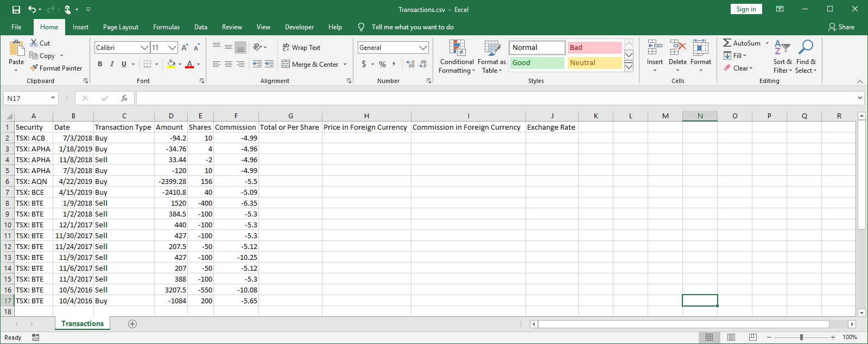The image size is (868, 344).
Task: Toggle Bold formatting
Action: click(x=100, y=64)
